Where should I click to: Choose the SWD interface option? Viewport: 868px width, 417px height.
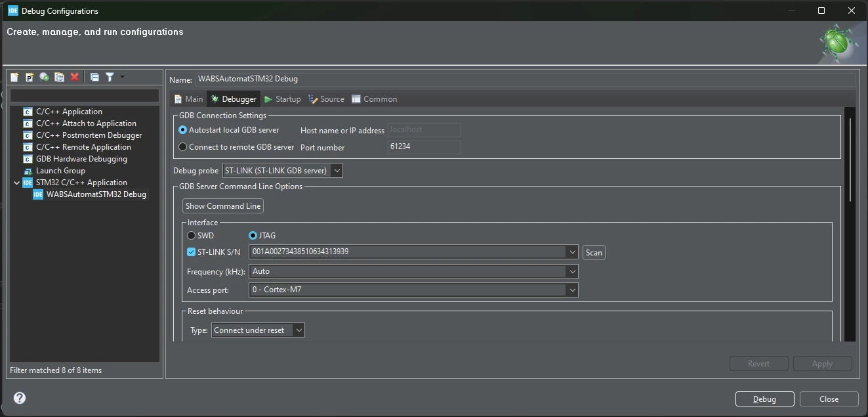click(x=200, y=235)
